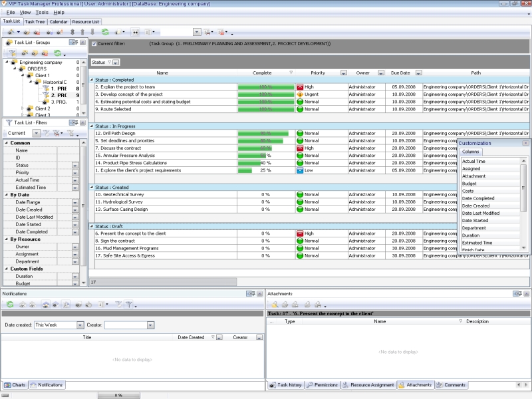The image size is (532, 399).
Task: Click the Title column header in Notifications
Action: pyautogui.click(x=87, y=337)
